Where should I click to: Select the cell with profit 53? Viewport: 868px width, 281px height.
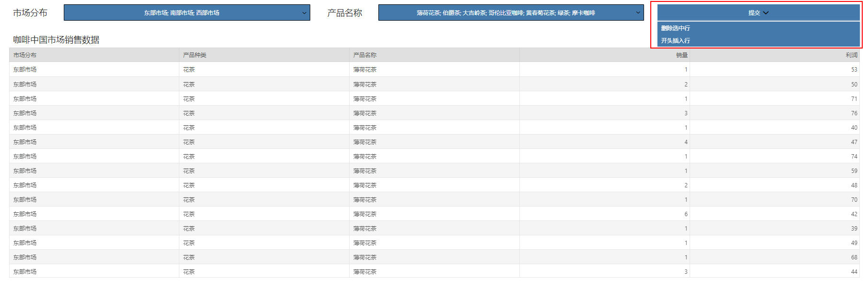pyautogui.click(x=854, y=70)
